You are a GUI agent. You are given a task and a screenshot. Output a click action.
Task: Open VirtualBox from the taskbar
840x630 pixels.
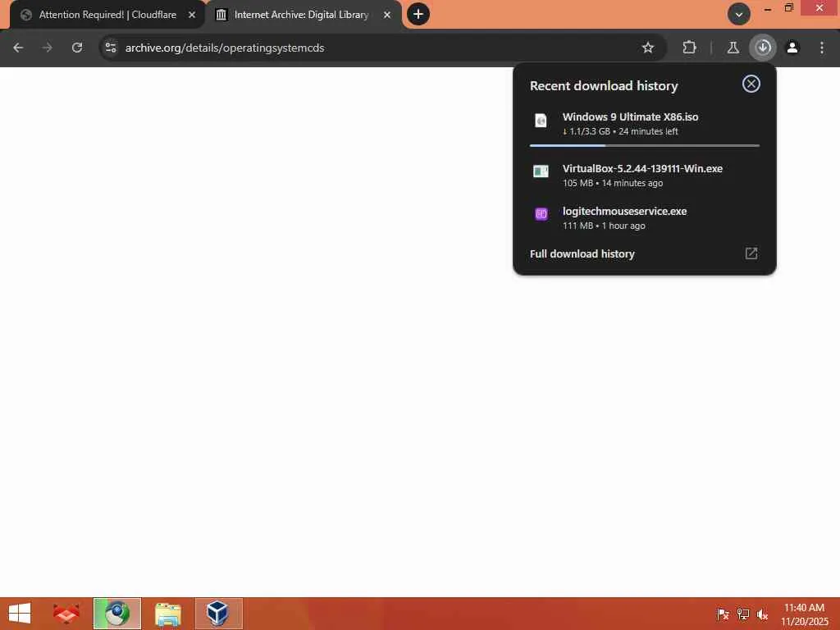pos(218,614)
